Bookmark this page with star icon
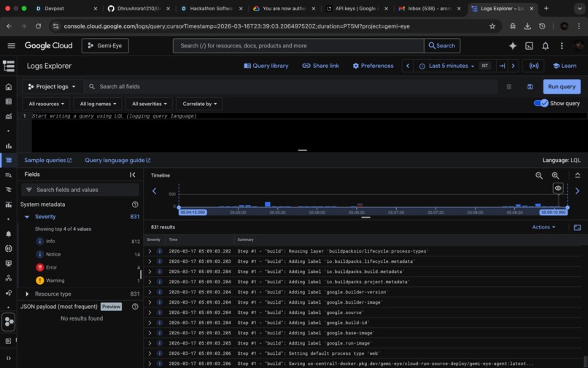 coord(492,26)
